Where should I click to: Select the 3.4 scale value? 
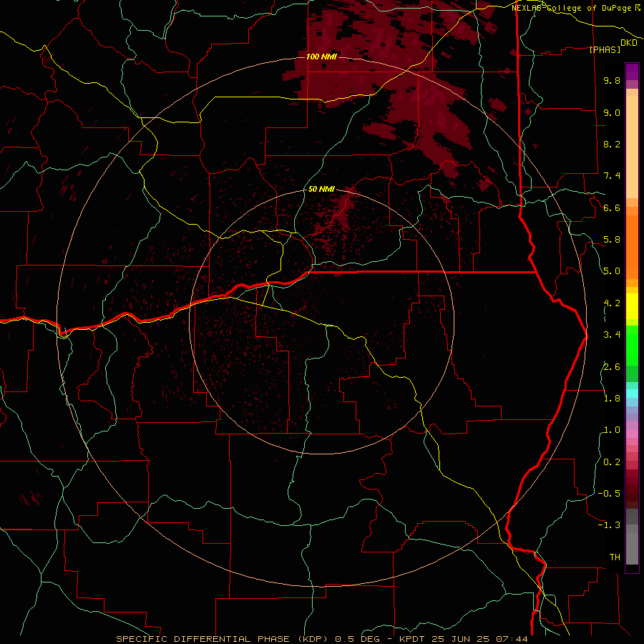[612, 335]
